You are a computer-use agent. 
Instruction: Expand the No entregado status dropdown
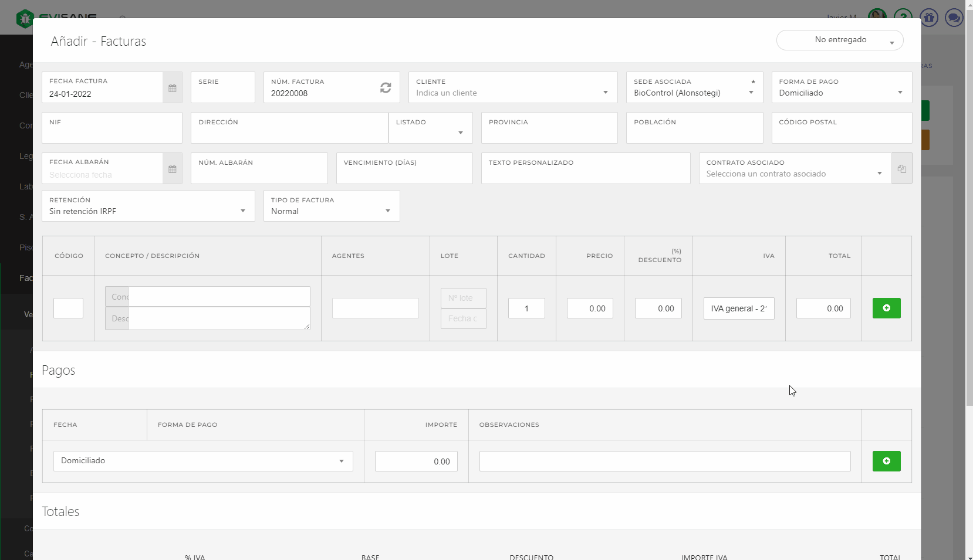pos(840,40)
